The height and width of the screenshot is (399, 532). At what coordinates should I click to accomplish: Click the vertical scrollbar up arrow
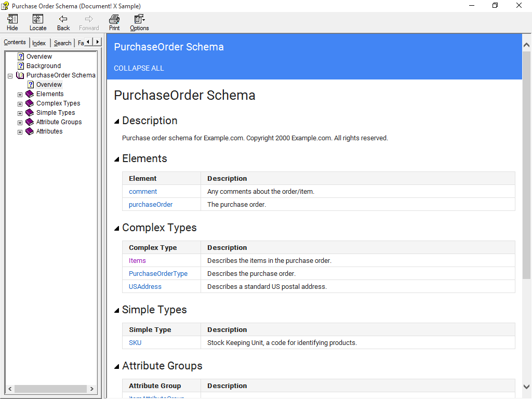[x=526, y=45]
